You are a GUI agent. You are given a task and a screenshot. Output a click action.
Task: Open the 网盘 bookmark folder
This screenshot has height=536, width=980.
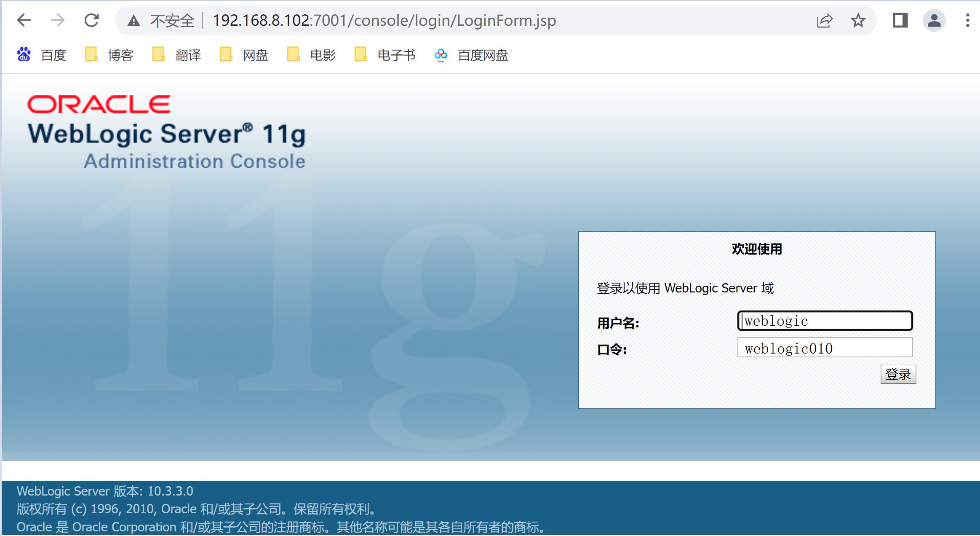pyautogui.click(x=244, y=55)
